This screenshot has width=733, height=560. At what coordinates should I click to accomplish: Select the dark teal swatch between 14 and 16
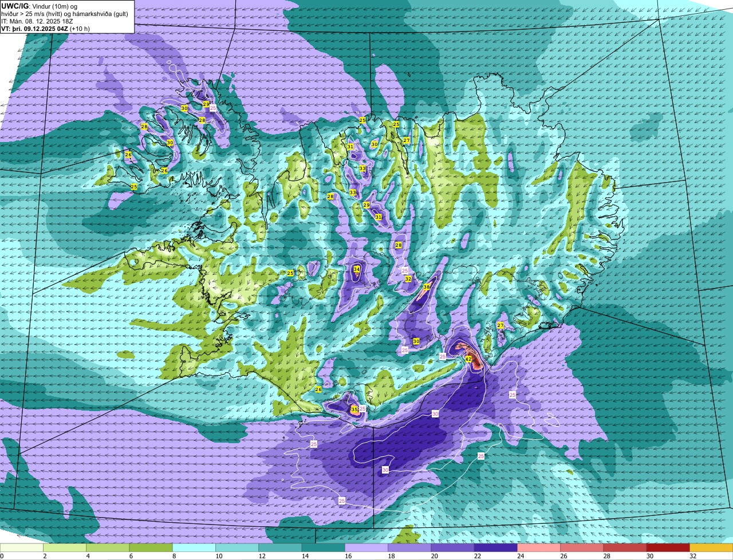323,547
